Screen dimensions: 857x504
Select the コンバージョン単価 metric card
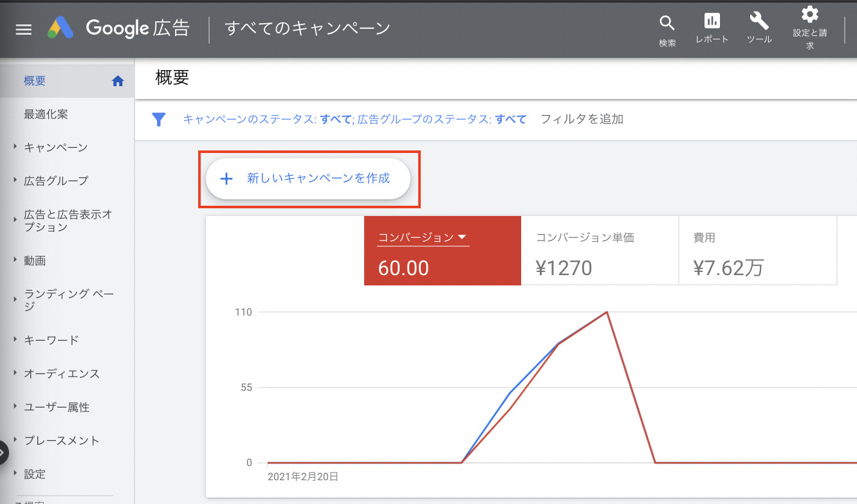[599, 251]
